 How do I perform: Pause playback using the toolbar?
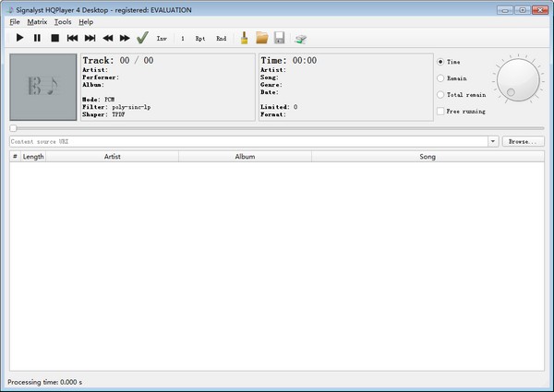tap(37, 38)
